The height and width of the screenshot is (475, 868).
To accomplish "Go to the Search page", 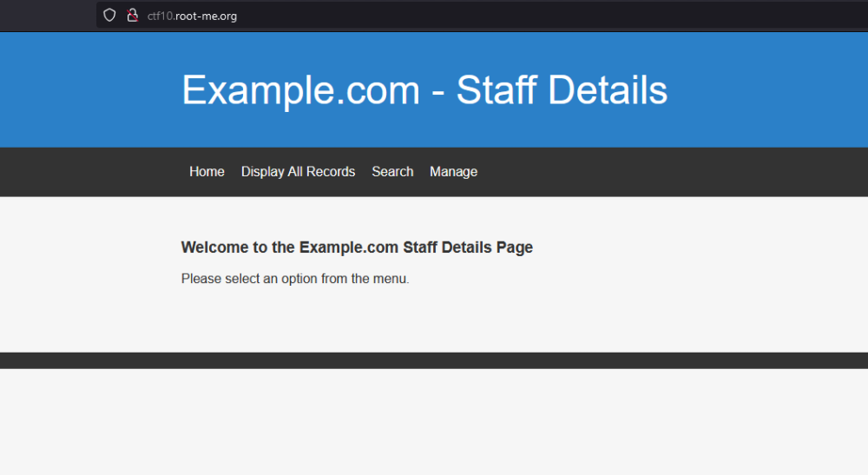I will click(x=392, y=172).
